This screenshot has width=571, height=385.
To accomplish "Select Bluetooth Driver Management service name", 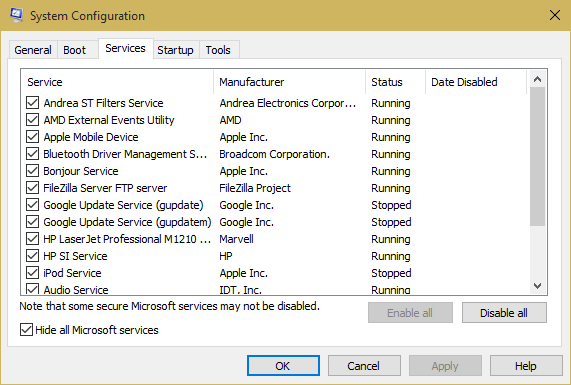I will tap(125, 154).
